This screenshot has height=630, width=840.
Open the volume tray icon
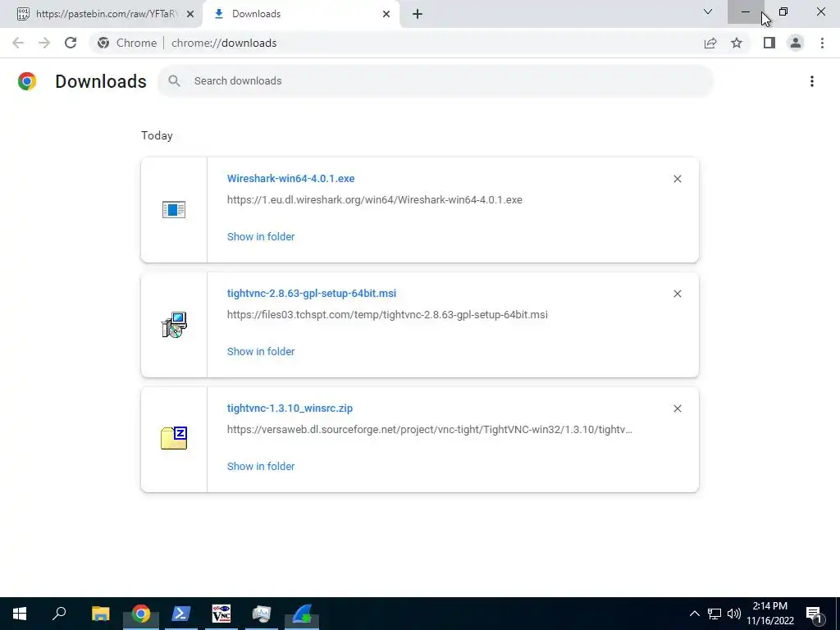(x=734, y=614)
